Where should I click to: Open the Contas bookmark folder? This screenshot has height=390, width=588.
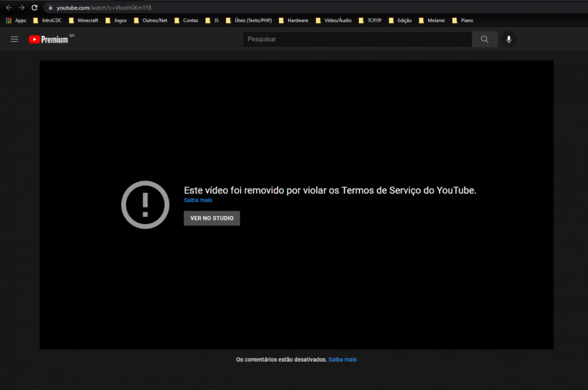(x=186, y=20)
